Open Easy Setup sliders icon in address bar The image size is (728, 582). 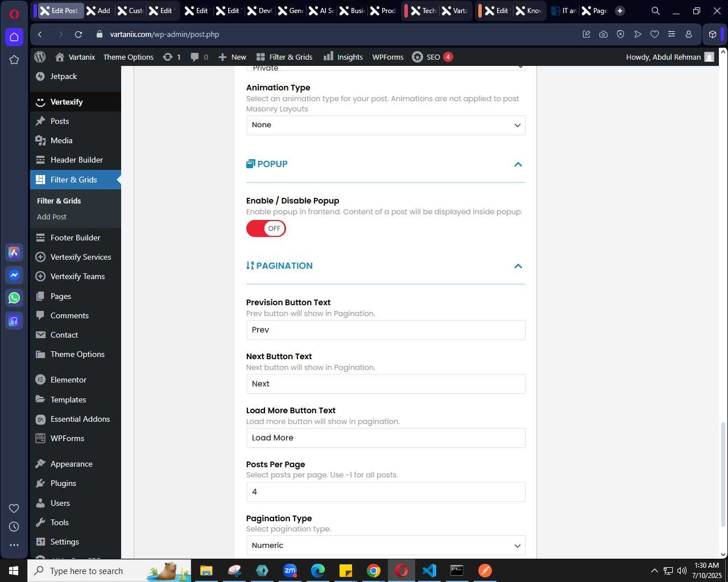coord(672,35)
